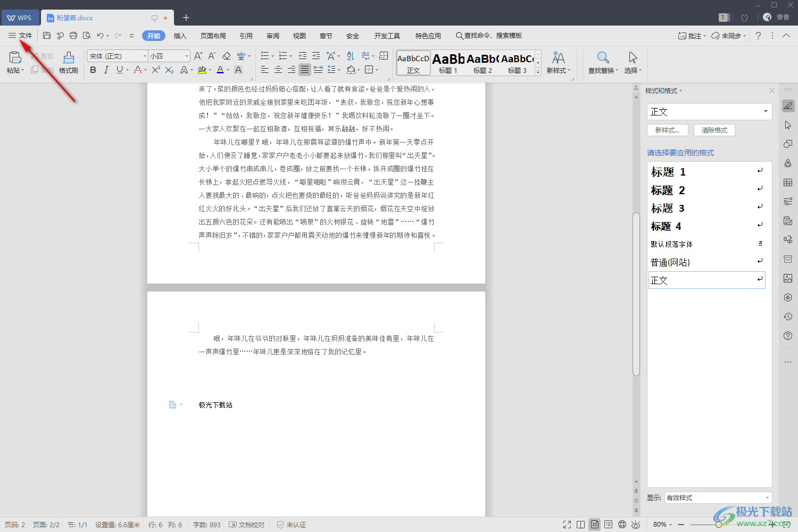Open the 批注 comments dropdown
The width and height of the screenshot is (798, 532).
point(692,36)
